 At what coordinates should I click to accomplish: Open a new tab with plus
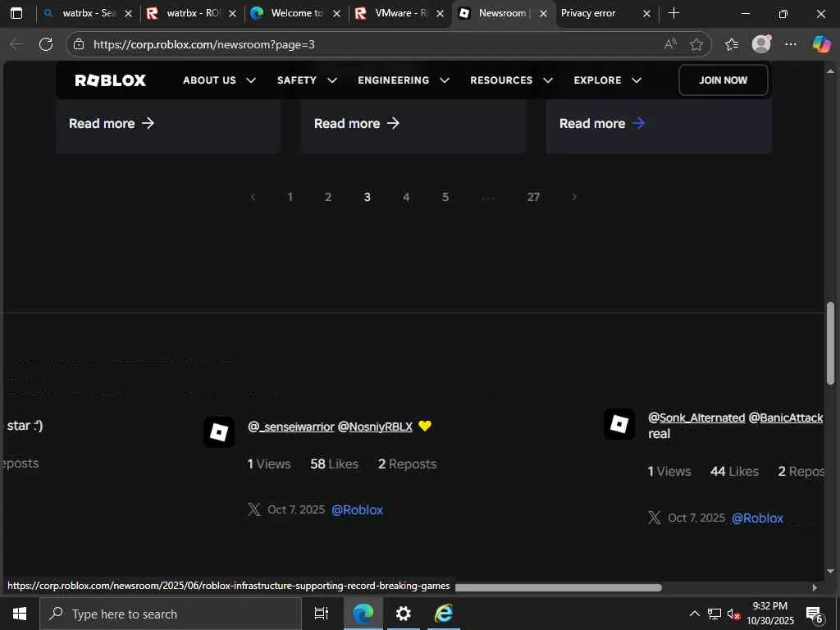pyautogui.click(x=674, y=13)
